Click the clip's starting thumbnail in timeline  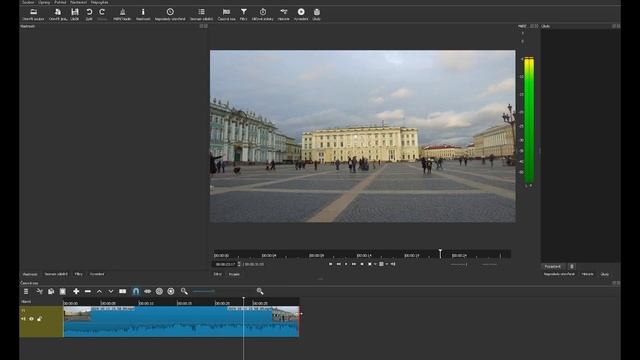click(x=78, y=313)
